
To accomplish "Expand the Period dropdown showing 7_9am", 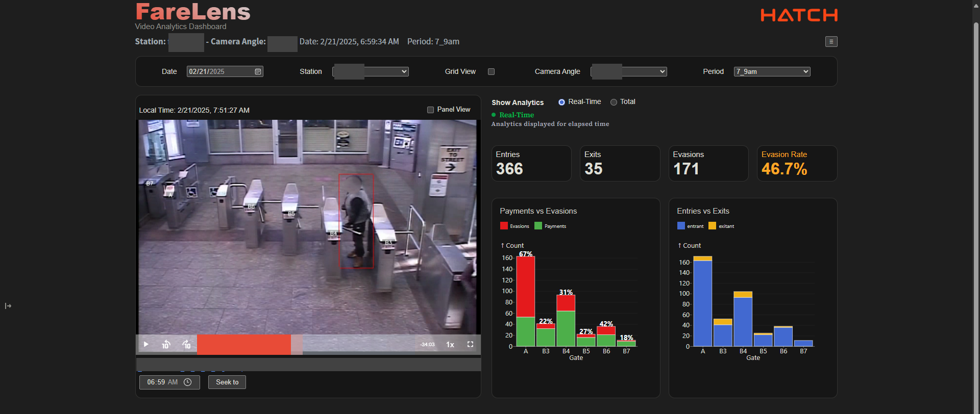I will tap(772, 72).
